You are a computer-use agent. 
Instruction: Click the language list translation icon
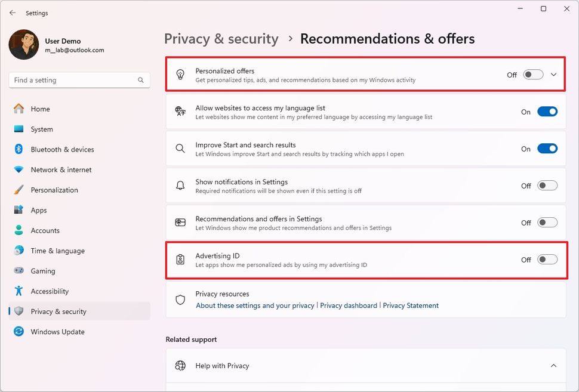(x=180, y=111)
